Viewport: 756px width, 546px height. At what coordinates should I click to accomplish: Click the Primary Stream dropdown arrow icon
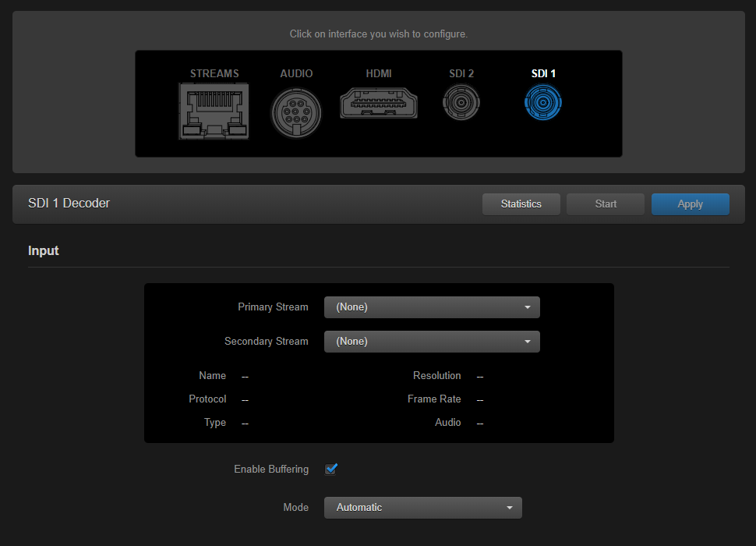point(528,307)
